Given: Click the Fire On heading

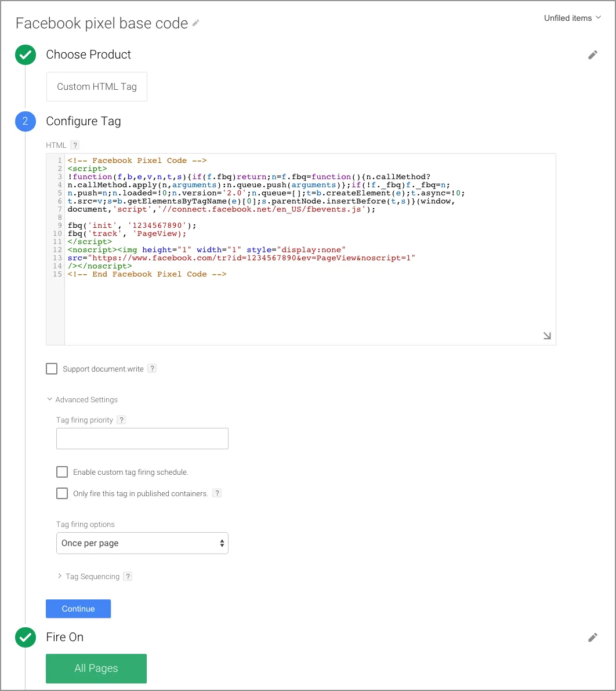Looking at the screenshot, I should click(x=65, y=637).
